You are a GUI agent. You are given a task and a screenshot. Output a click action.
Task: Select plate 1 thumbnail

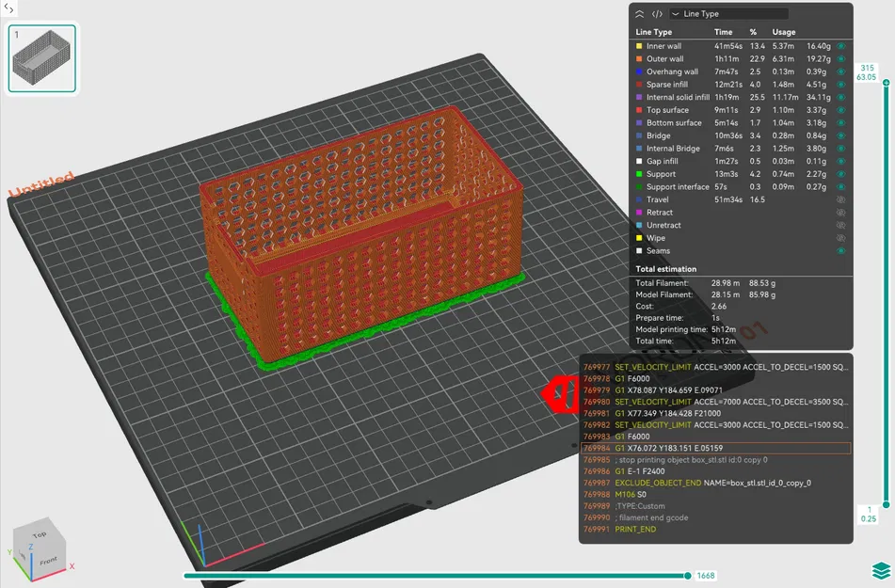click(41, 57)
